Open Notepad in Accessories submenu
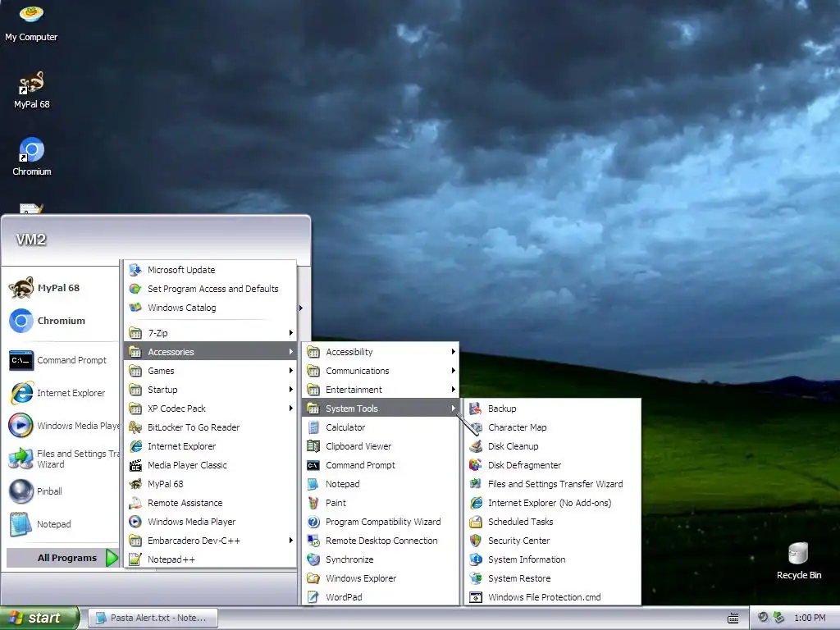This screenshot has height=630, width=840. coord(381,484)
